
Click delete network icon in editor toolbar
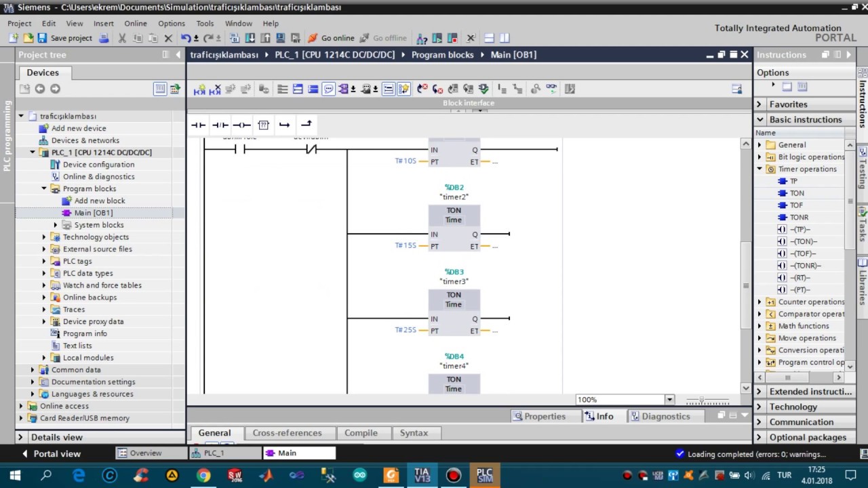pos(216,89)
